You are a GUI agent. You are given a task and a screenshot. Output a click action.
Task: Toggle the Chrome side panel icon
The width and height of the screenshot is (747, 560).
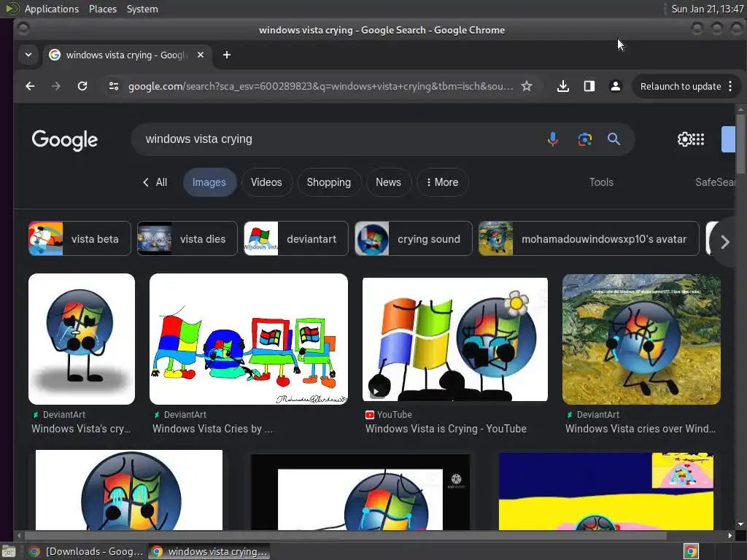coord(589,86)
